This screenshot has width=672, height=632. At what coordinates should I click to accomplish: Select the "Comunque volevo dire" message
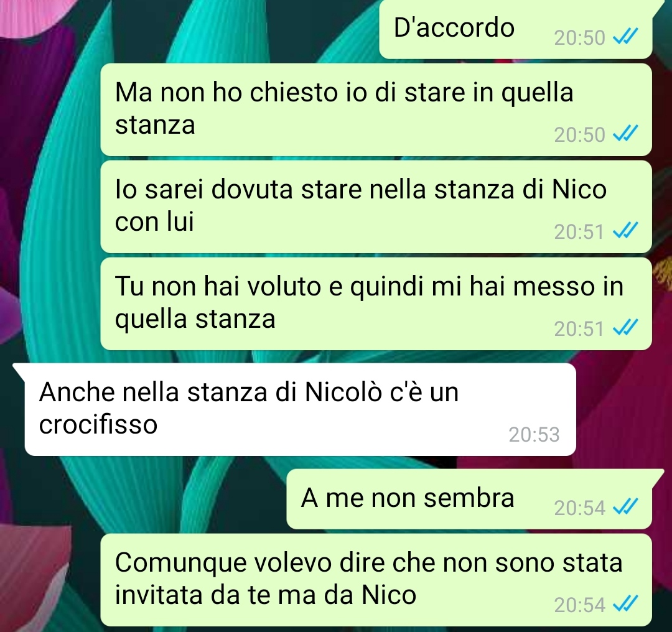pos(376,580)
